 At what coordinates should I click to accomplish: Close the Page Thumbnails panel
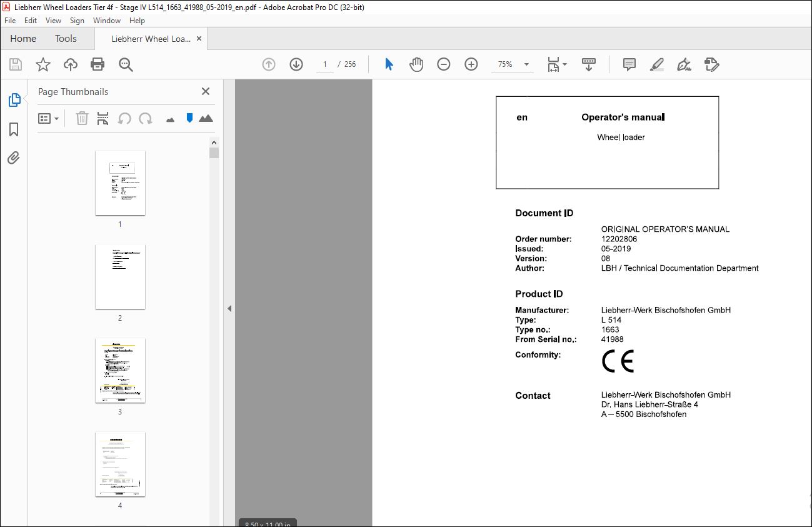[206, 91]
